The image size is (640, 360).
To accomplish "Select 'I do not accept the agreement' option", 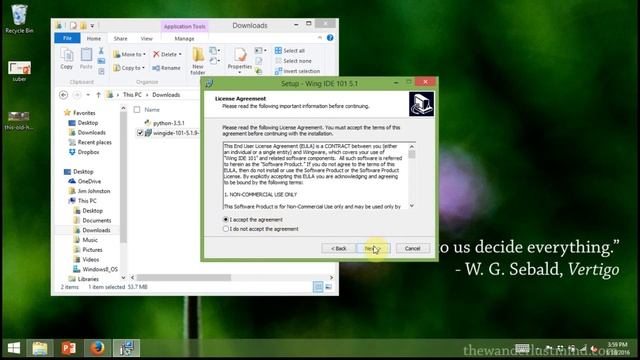I will [226, 229].
